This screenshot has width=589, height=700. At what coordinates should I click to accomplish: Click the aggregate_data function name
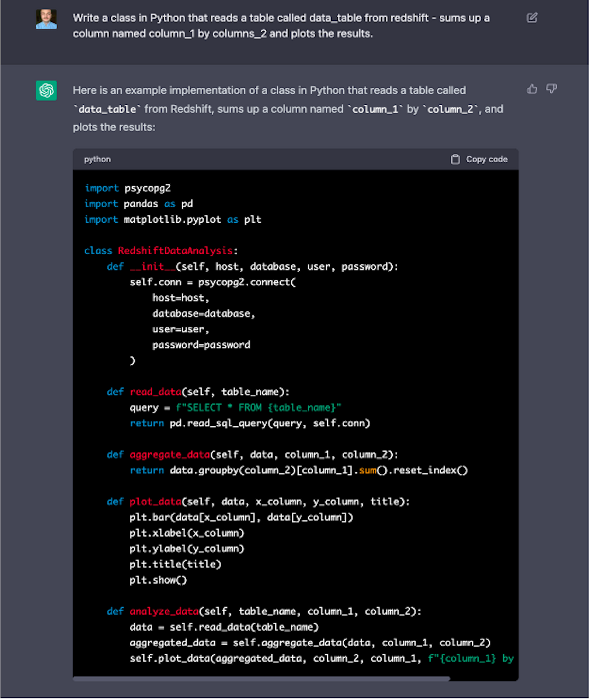170,454
